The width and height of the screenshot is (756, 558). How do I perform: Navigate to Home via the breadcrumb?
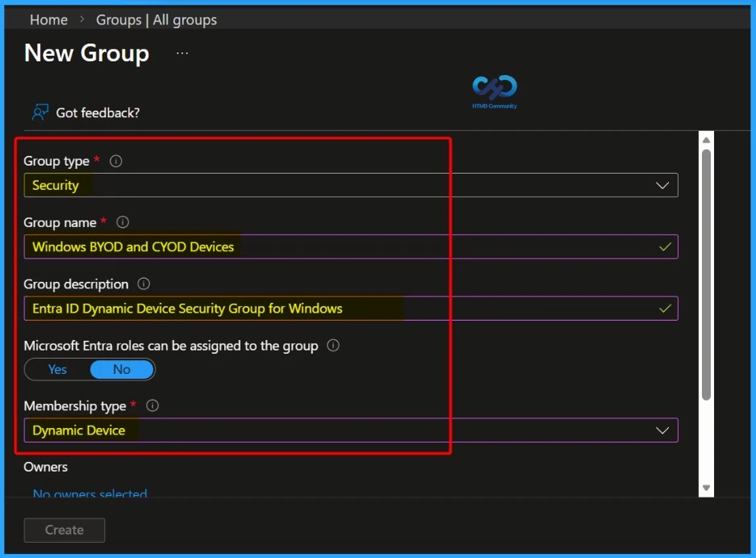coord(48,19)
